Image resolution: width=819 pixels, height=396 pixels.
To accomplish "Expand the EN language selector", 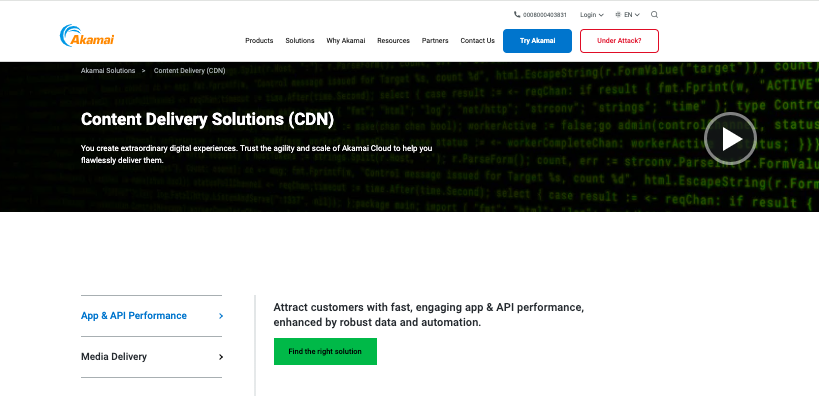I will point(631,15).
